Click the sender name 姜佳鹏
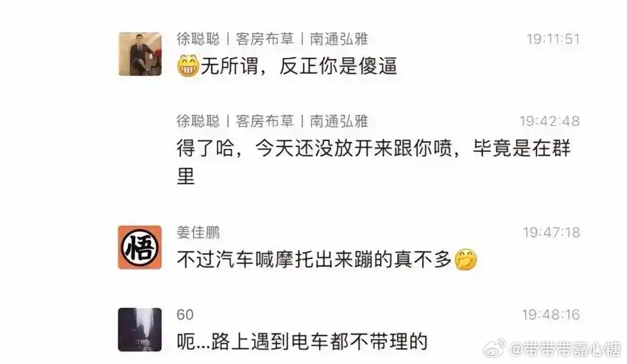 click(x=199, y=232)
